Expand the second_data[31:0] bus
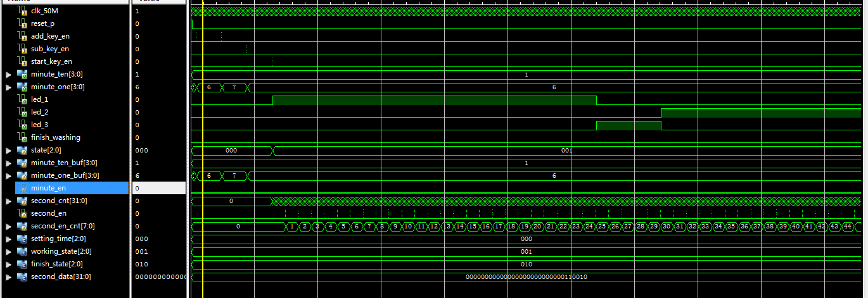 click(x=8, y=276)
